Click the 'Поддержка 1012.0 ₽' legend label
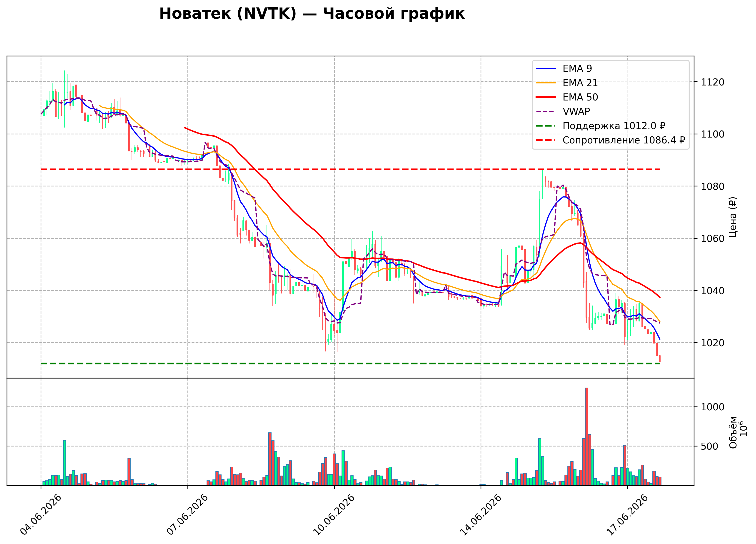The height and width of the screenshot is (544, 756). click(614, 126)
